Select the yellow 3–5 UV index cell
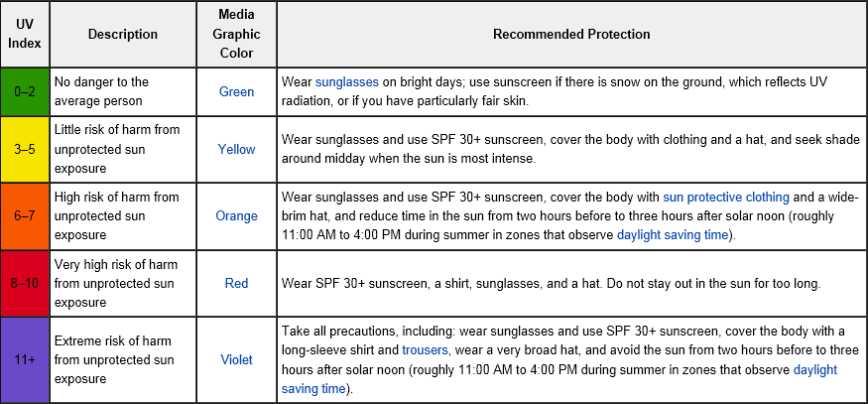This screenshot has width=868, height=404. (x=25, y=149)
